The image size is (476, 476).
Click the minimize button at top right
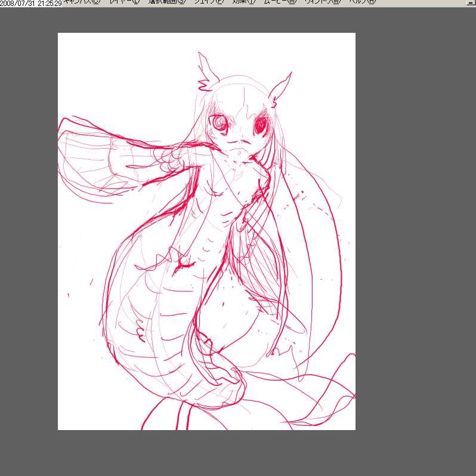(x=471, y=3)
